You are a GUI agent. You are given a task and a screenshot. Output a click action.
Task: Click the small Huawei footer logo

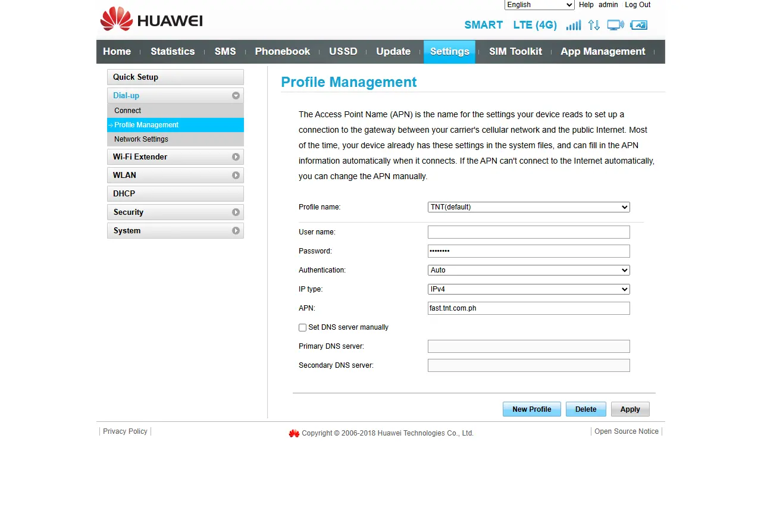[294, 433]
